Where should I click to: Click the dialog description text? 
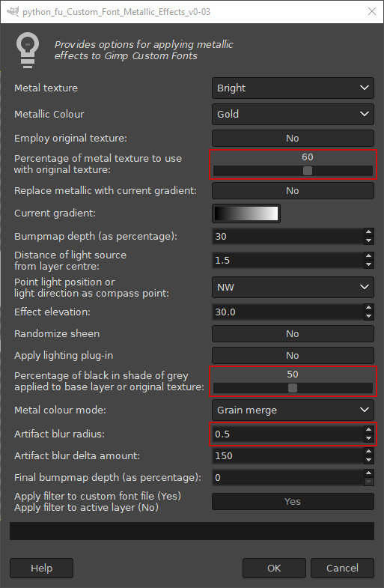tap(144, 50)
